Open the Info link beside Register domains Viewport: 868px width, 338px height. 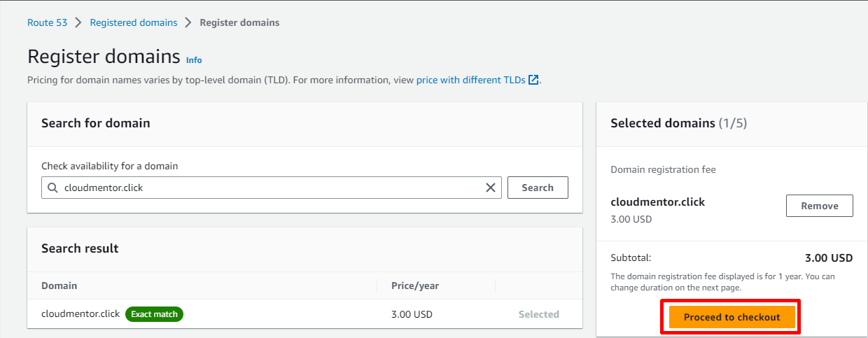pyautogui.click(x=194, y=60)
